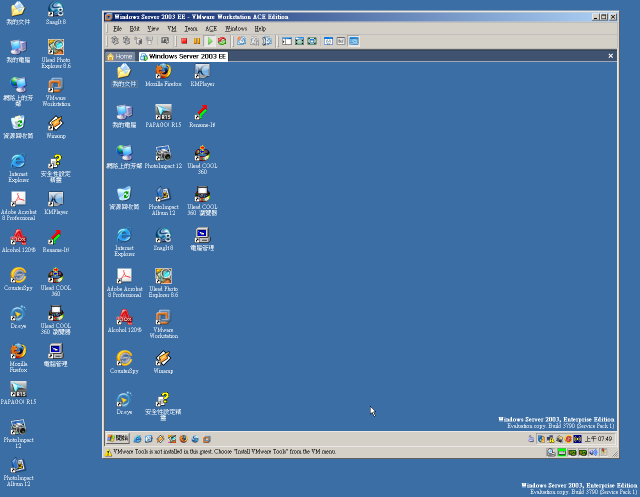This screenshot has height=497, width=640.
Task: Switch to Quick Switch mode icon
Action: 300,41
